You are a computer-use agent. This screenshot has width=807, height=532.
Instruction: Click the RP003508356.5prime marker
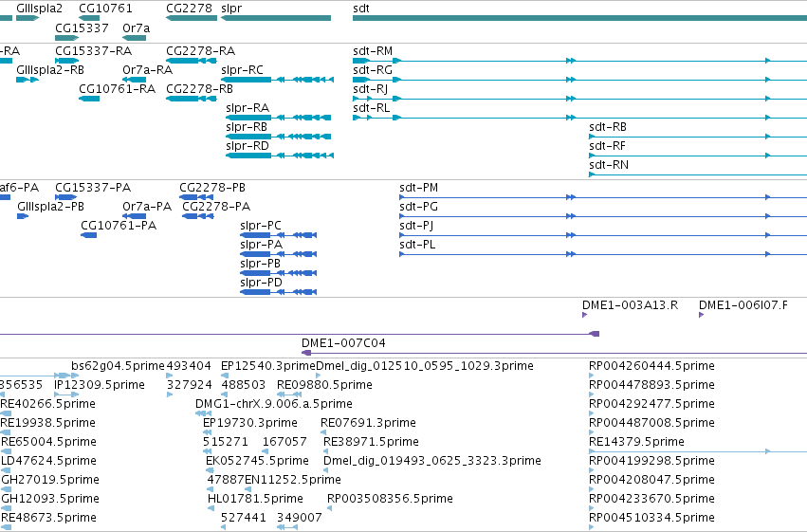tap(329, 509)
